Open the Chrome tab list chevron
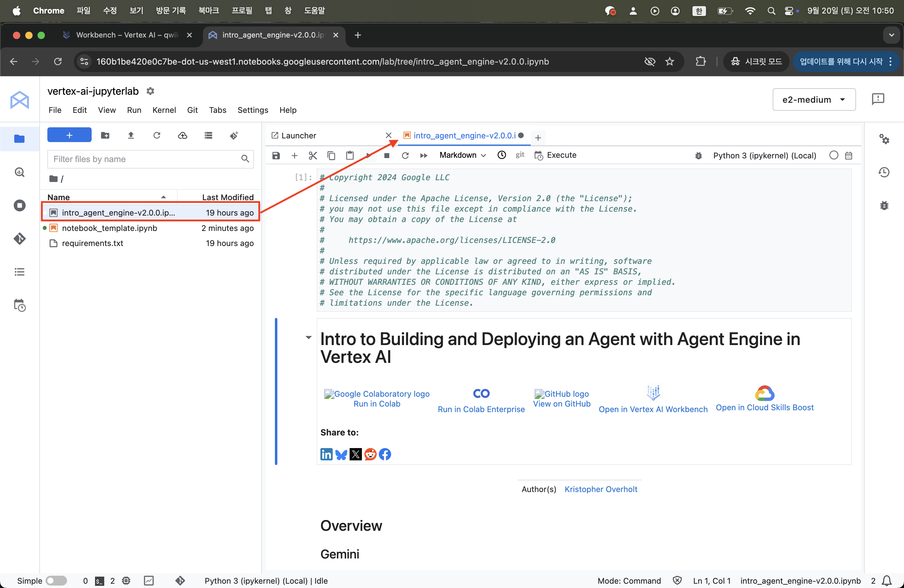Image resolution: width=904 pixels, height=588 pixels. click(x=891, y=35)
